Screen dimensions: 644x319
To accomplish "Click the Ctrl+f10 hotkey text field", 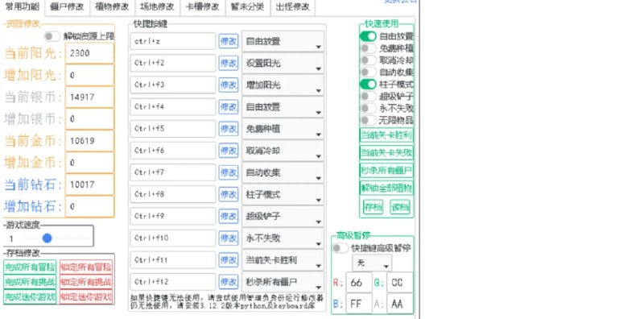I will click(x=173, y=238).
